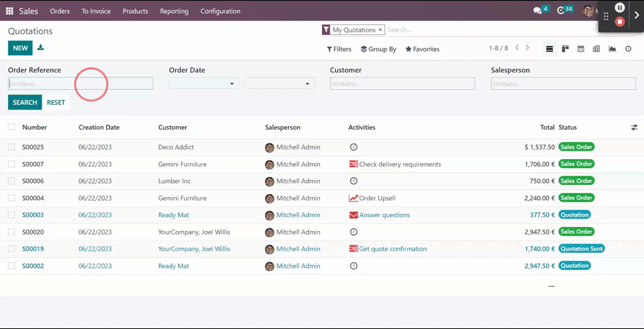The image size is (644, 329).
Task: Click the download export icon
Action: pyautogui.click(x=40, y=48)
